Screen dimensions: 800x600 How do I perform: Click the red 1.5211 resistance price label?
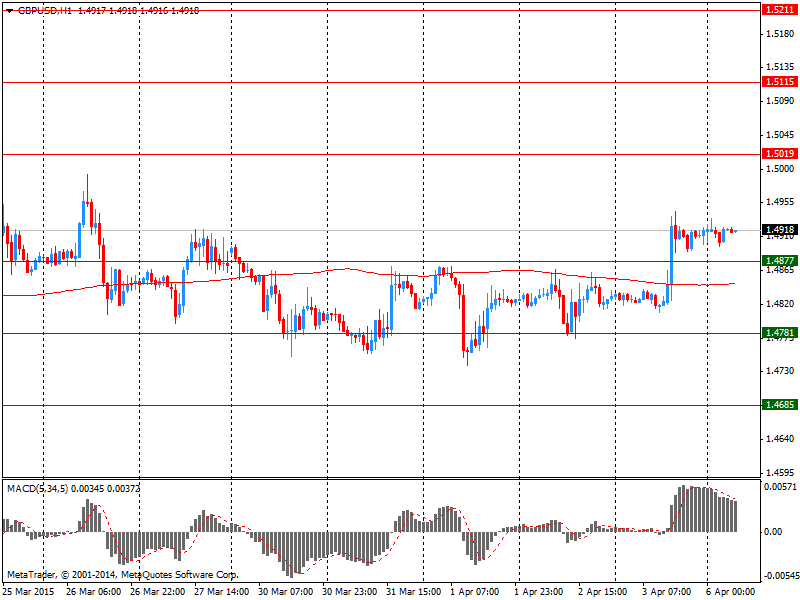point(780,10)
